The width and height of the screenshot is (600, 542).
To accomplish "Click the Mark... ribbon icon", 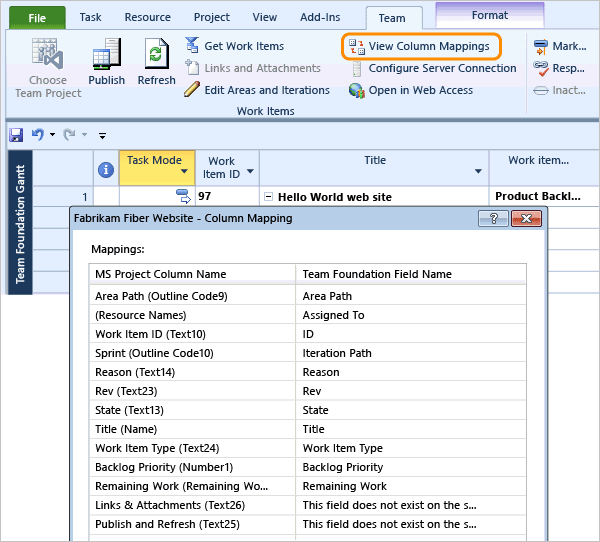I will pyautogui.click(x=541, y=46).
